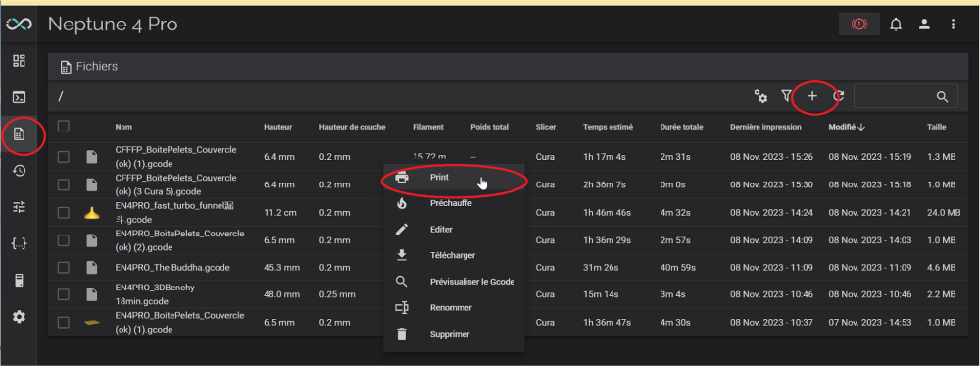Viewport: 980px width, 366px height.
Task: Open the notifications bell
Action: 896,25
